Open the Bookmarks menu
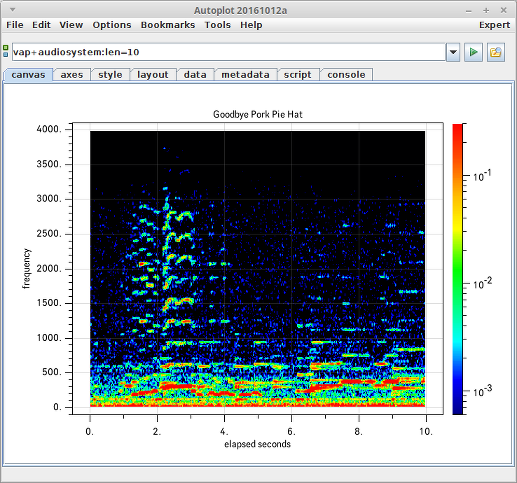The width and height of the screenshot is (517, 483). tap(168, 25)
